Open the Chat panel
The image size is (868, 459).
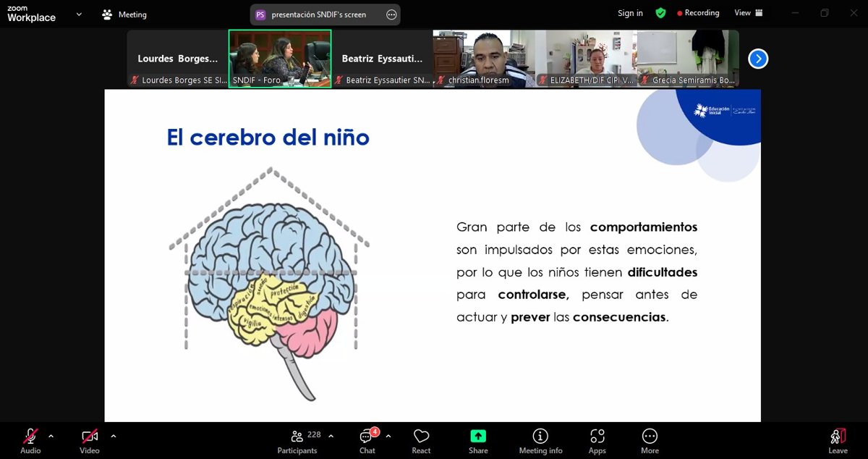tap(367, 441)
